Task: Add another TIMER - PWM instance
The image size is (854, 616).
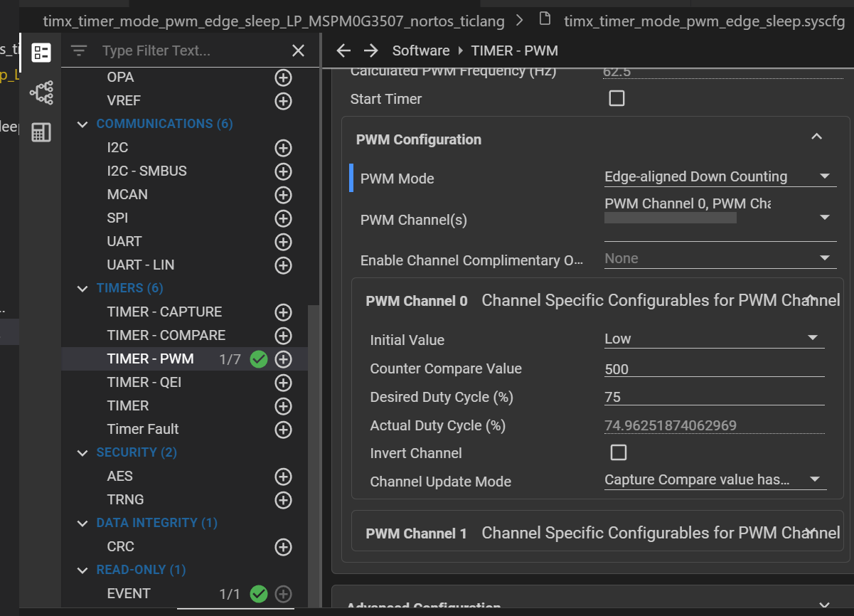Action: (x=283, y=359)
